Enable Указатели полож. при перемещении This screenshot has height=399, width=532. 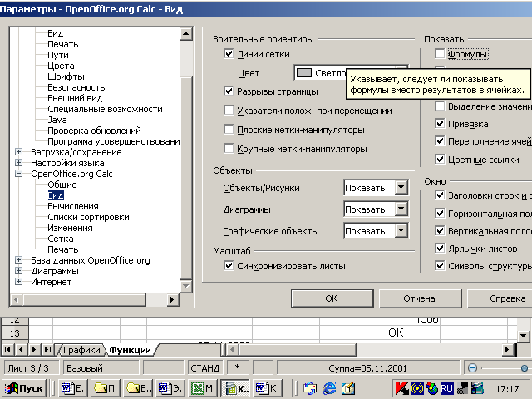pyautogui.click(x=229, y=110)
